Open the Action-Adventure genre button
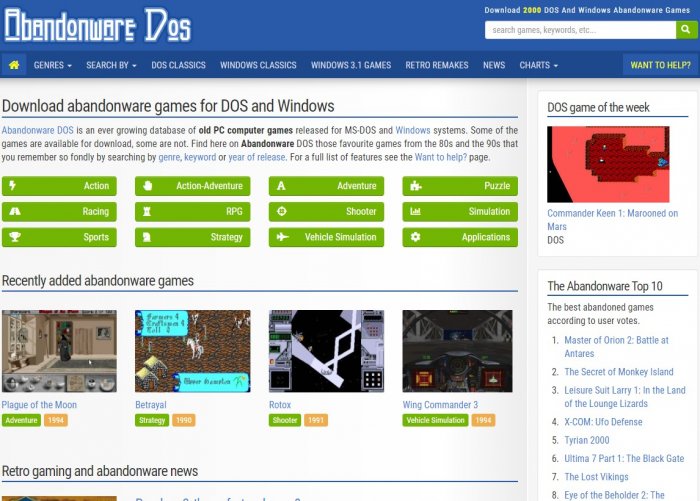This screenshot has width=700, height=501. (192, 186)
